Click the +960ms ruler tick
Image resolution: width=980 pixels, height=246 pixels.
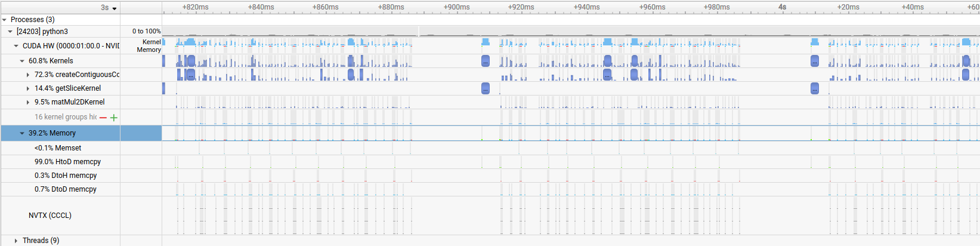(652, 7)
